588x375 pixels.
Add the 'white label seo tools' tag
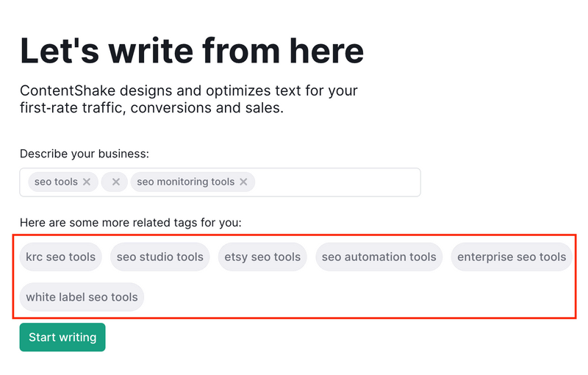82,297
